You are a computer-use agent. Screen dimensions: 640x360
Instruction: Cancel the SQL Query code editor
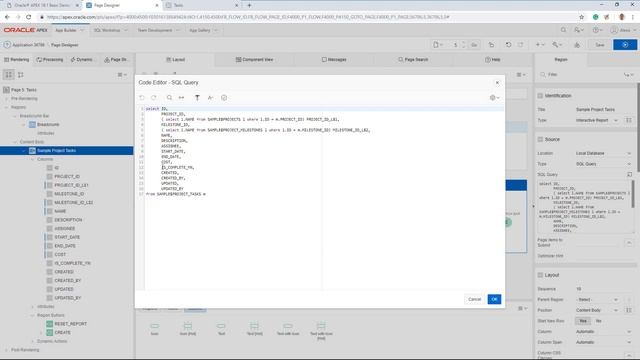[474, 299]
